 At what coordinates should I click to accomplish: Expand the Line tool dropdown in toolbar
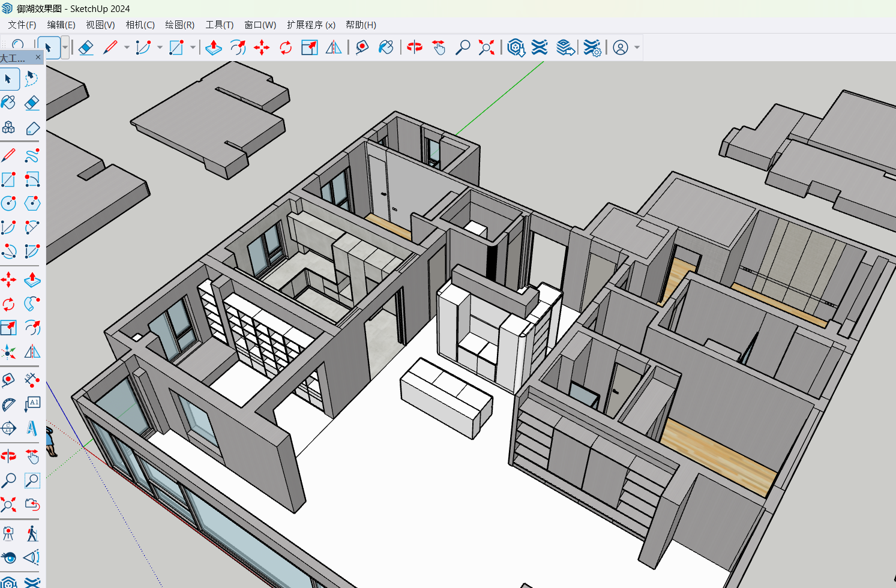coord(127,47)
